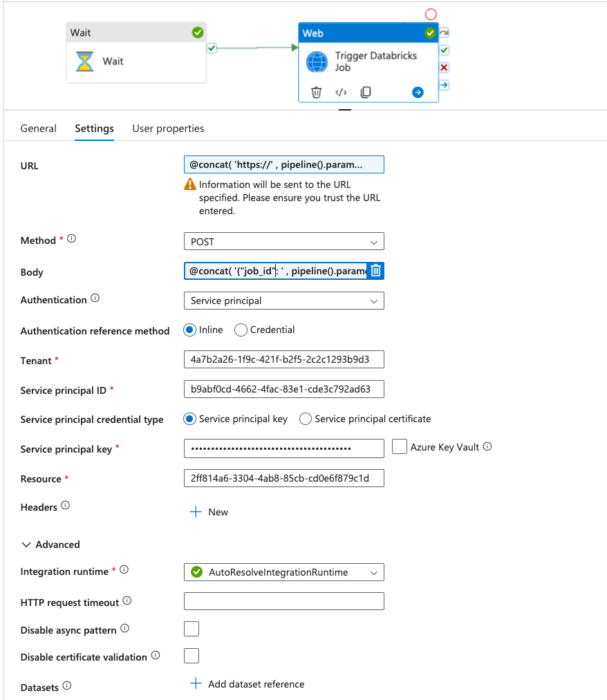
Task: Choose Service principal certificate option
Action: (x=304, y=419)
